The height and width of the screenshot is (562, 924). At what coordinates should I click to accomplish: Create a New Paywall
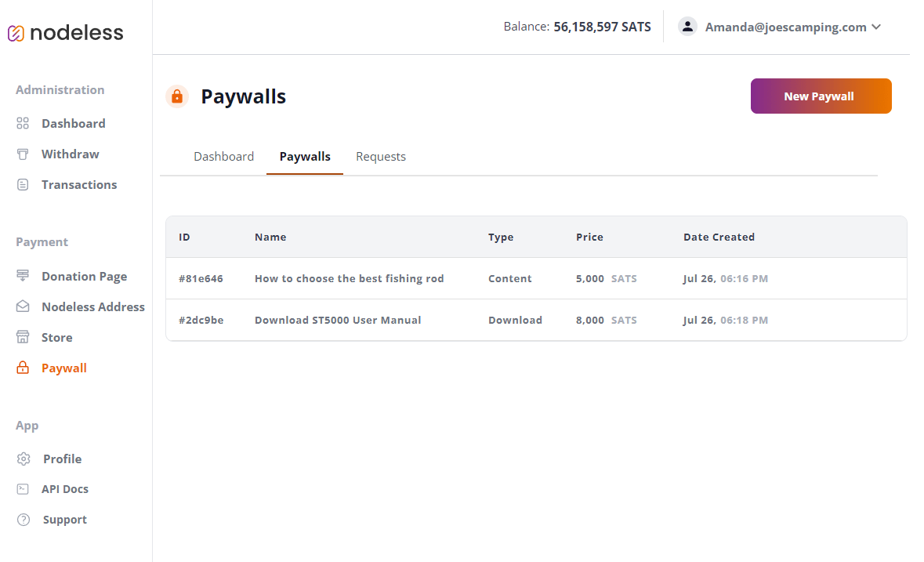[821, 96]
